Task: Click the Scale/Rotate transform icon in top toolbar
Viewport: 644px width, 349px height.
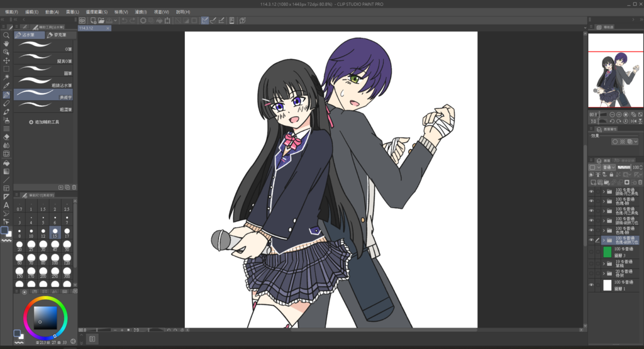Action: click(x=167, y=21)
